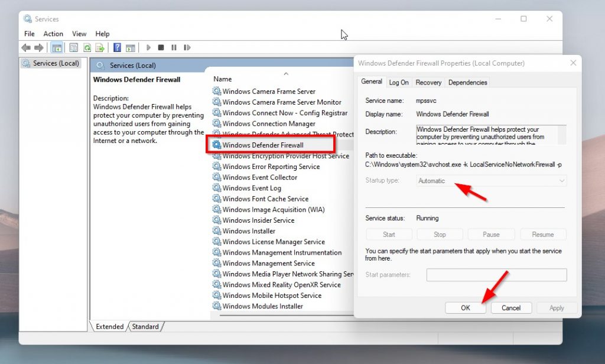Click Cancel in Firewall Properties dialog
The height and width of the screenshot is (364, 605).
[511, 308]
